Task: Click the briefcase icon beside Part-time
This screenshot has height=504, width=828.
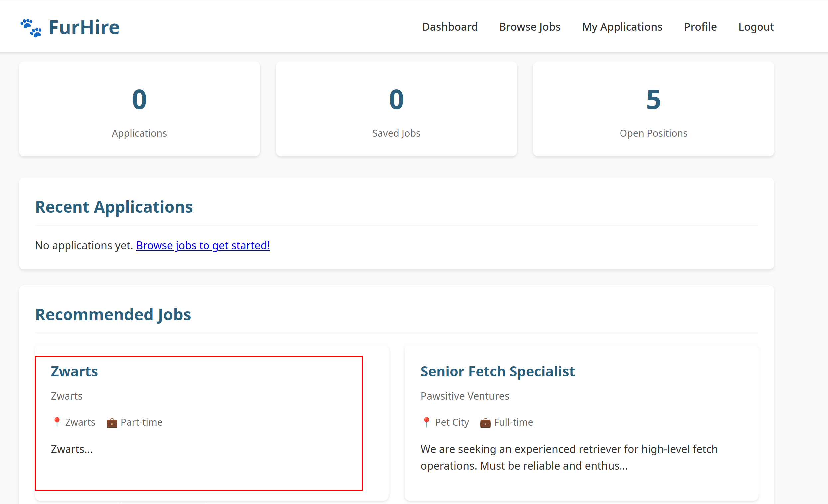Action: (112, 422)
